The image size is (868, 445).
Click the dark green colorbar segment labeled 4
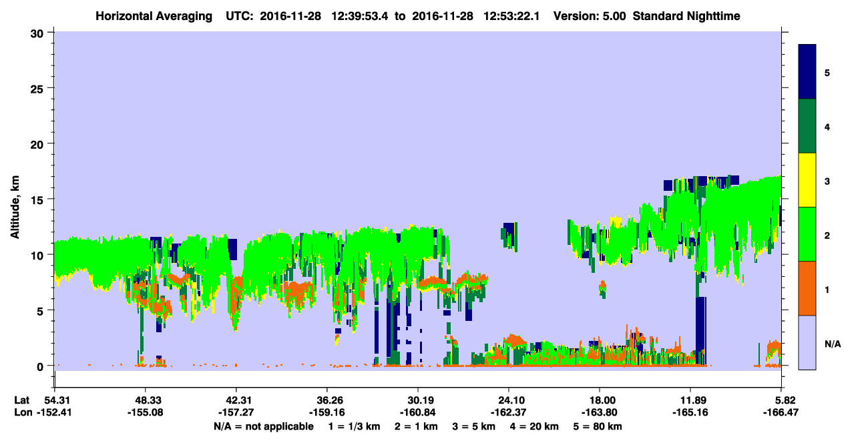click(x=807, y=126)
